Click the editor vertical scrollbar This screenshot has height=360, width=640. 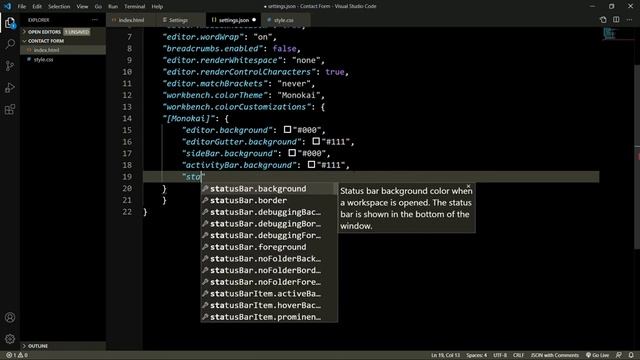pyautogui.click(x=637, y=157)
